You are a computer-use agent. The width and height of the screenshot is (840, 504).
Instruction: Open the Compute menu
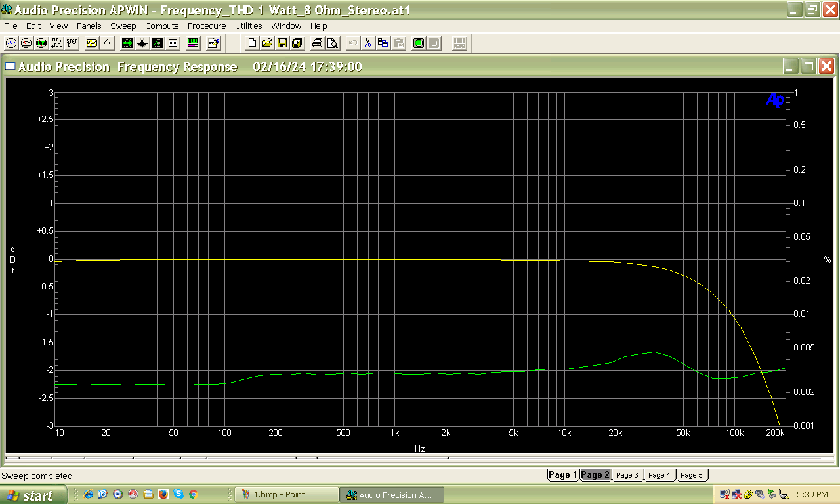tap(162, 26)
